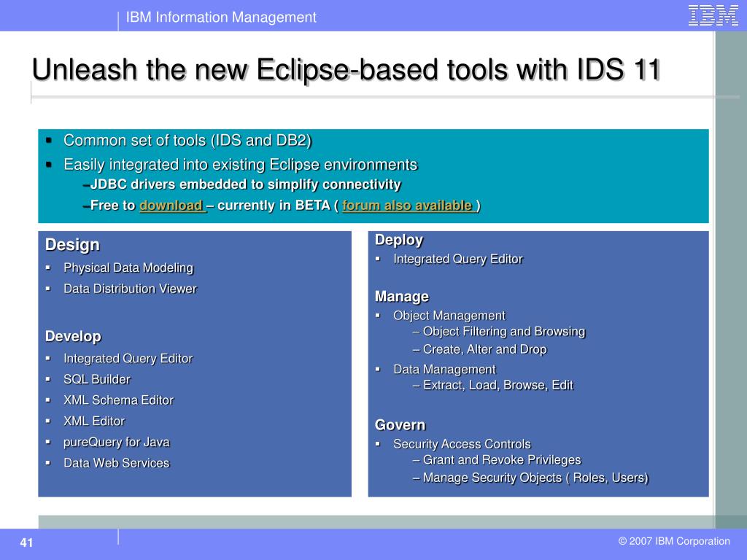Image resolution: width=747 pixels, height=560 pixels.
Task: Select the 'IBM Information Management' header text
Action: 221,17
